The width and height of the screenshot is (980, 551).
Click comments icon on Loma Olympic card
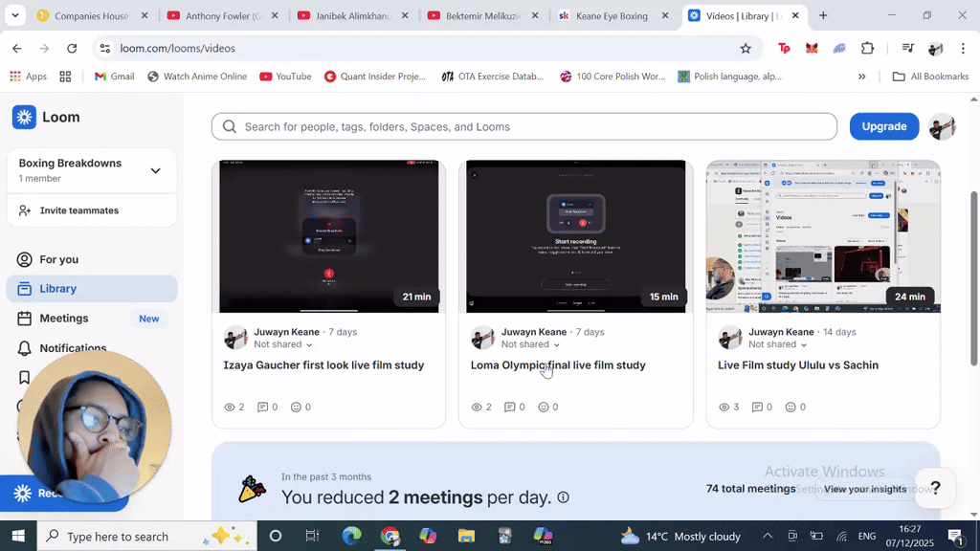[510, 407]
